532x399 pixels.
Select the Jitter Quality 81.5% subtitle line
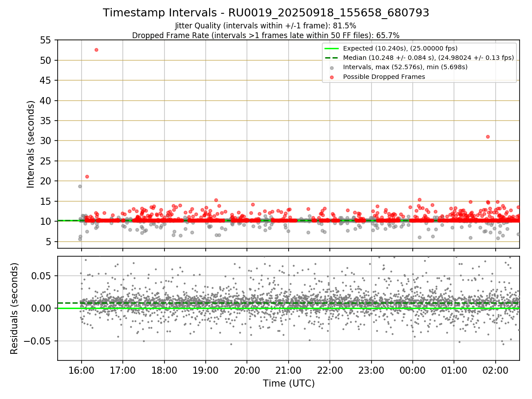point(266,26)
